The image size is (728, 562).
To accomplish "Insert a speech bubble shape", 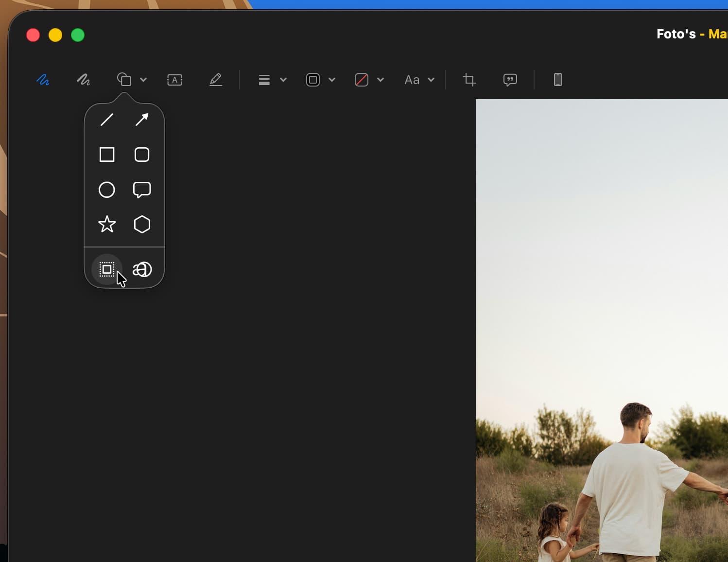I will point(142,190).
